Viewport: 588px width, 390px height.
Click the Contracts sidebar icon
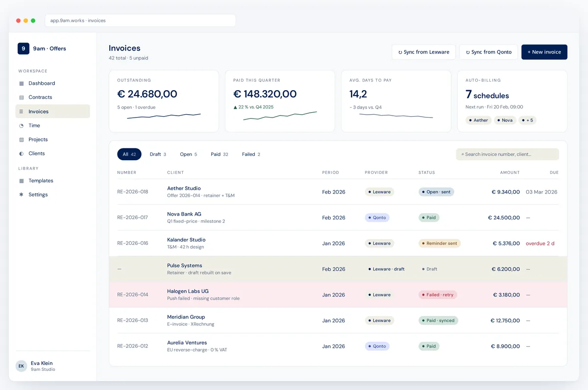point(21,97)
